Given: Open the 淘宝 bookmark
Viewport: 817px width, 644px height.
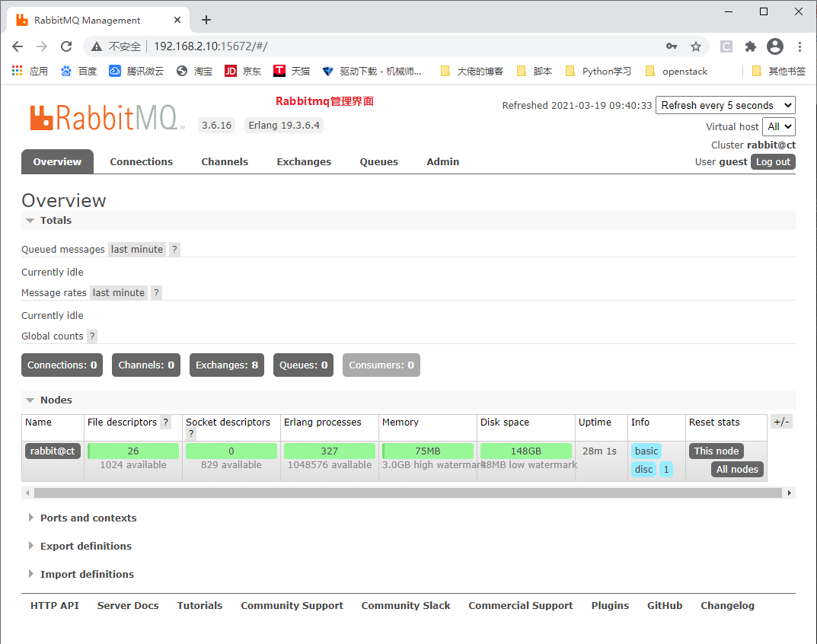Looking at the screenshot, I should [x=194, y=71].
